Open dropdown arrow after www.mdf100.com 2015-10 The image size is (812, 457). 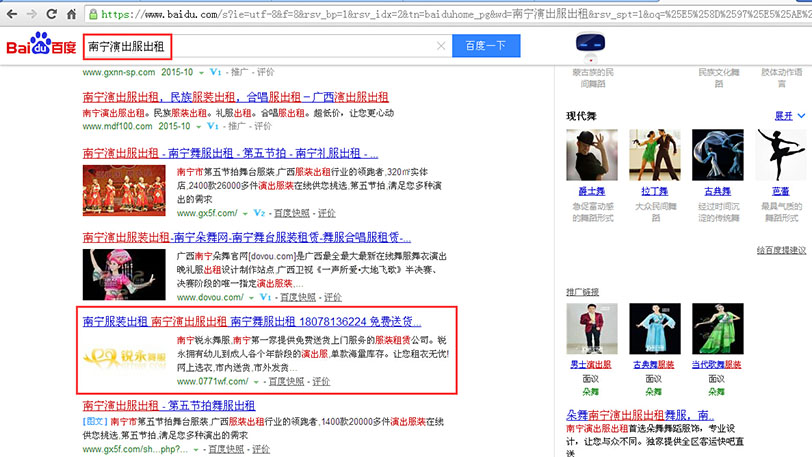point(198,126)
